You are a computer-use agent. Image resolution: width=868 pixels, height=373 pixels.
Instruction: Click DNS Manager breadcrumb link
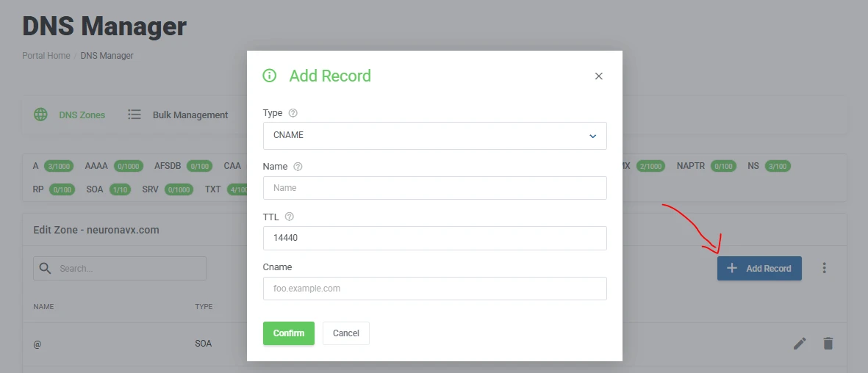[x=107, y=56]
